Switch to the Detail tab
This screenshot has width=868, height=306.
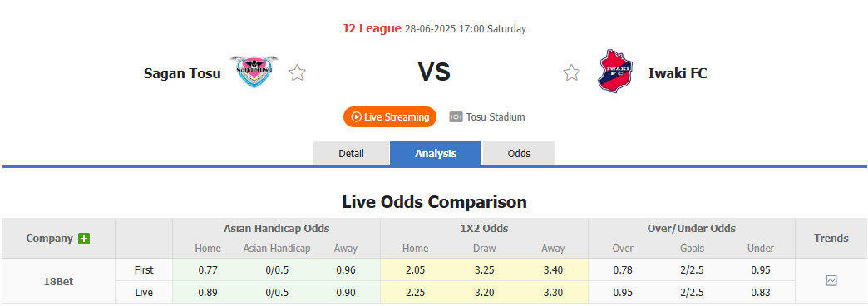tap(351, 153)
